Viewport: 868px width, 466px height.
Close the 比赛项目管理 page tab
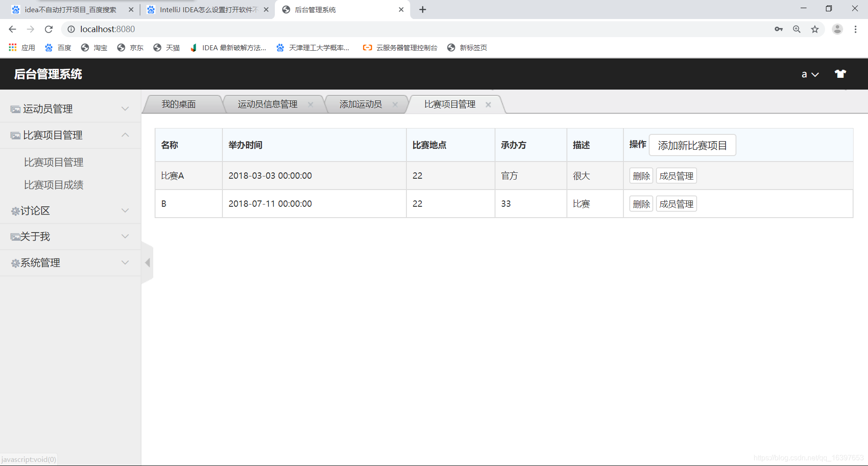pos(488,105)
